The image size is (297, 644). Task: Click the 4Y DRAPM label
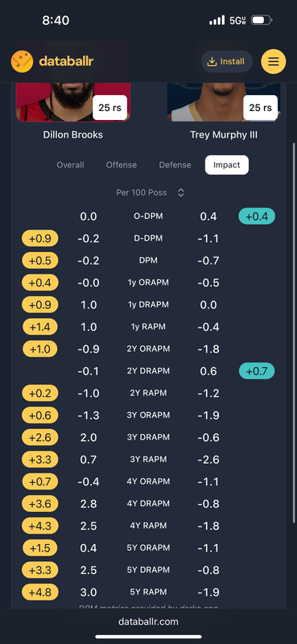pyautogui.click(x=148, y=504)
